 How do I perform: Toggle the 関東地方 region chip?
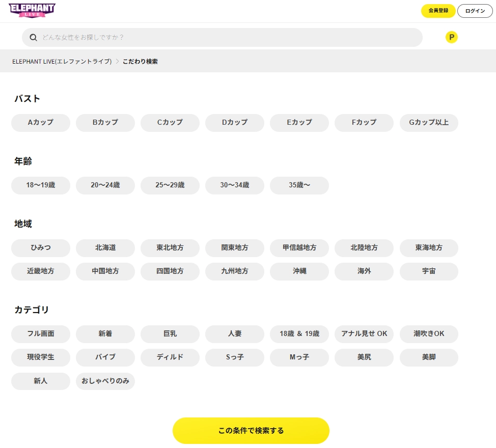pyautogui.click(x=235, y=248)
